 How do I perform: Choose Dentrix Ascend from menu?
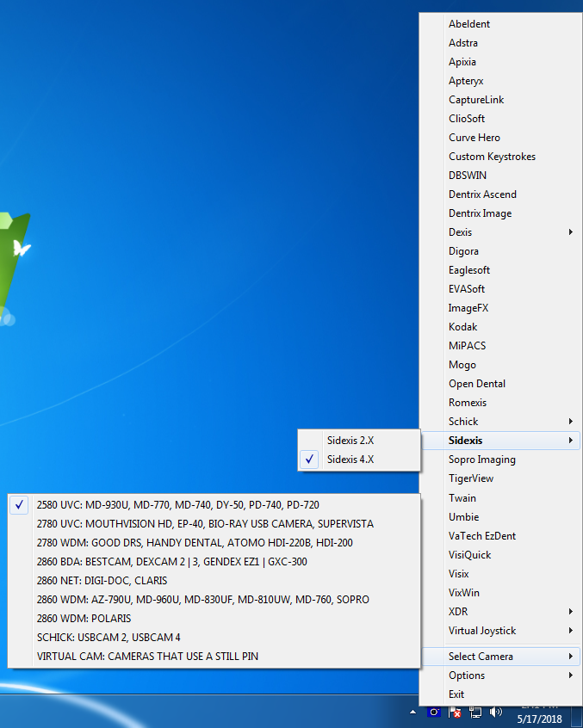click(501, 194)
